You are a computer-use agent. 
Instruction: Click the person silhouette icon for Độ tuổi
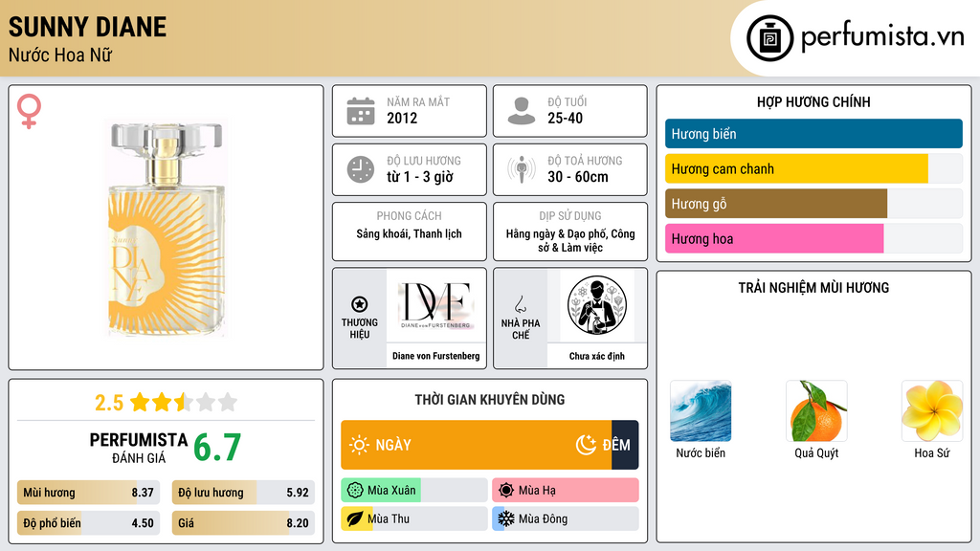coord(522,111)
